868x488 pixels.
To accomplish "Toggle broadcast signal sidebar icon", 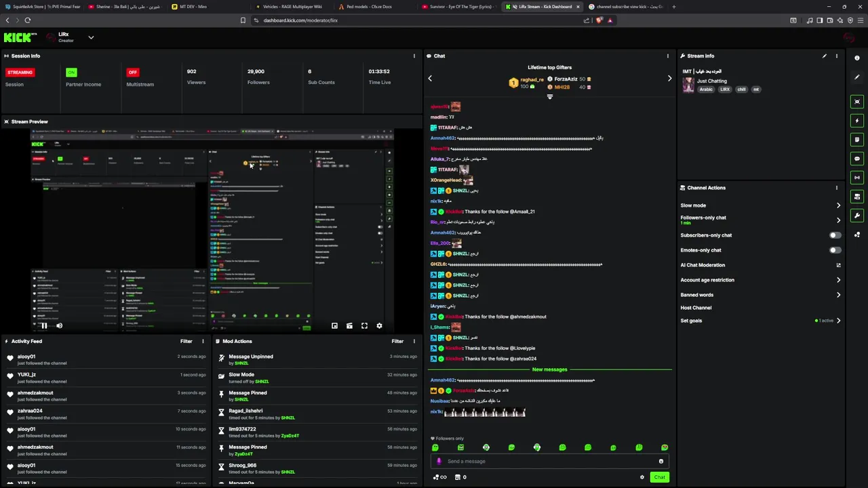I will 857,178.
